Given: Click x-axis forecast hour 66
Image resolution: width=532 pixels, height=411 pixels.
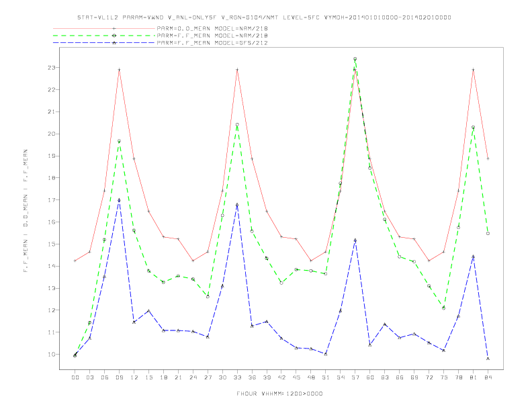Looking at the screenshot, I should pyautogui.click(x=400, y=377).
